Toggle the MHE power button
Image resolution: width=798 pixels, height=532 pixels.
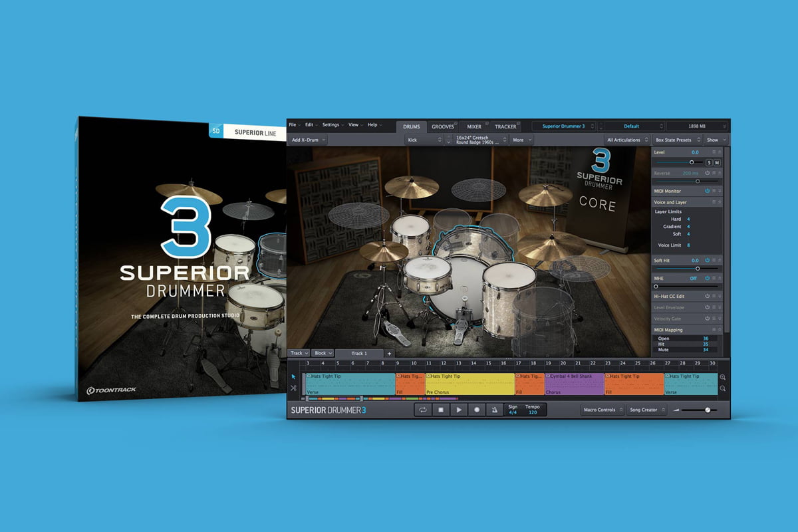pyautogui.click(x=707, y=278)
